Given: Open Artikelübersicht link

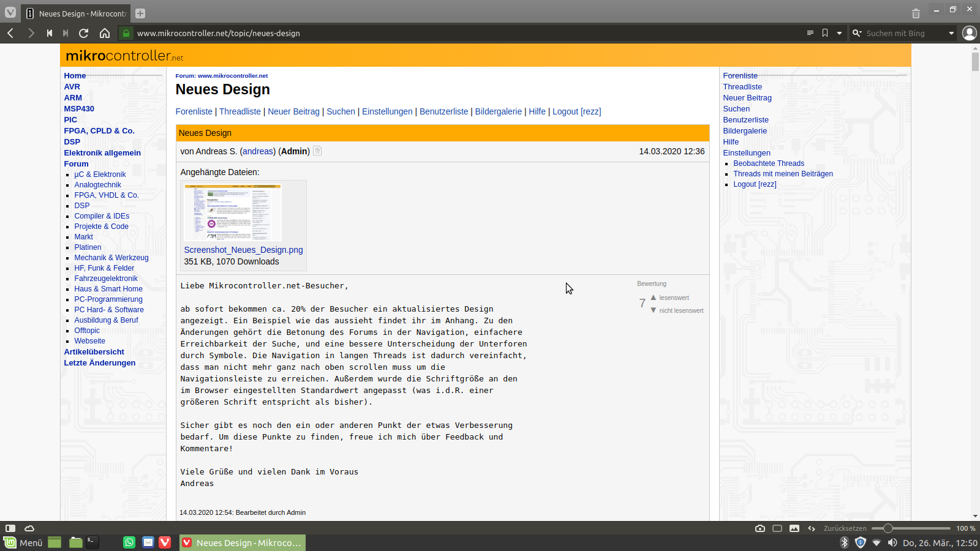Looking at the screenshot, I should coord(94,351).
